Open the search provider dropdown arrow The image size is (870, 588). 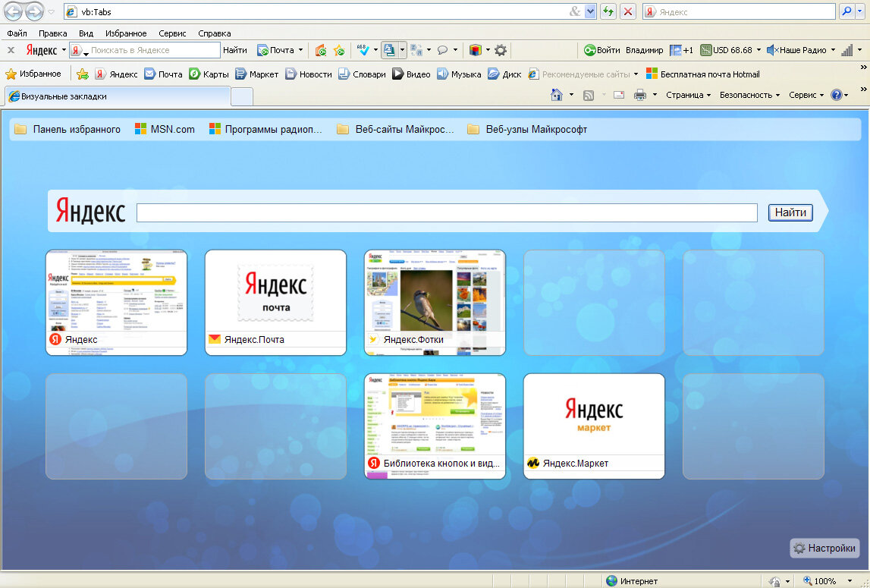point(860,11)
